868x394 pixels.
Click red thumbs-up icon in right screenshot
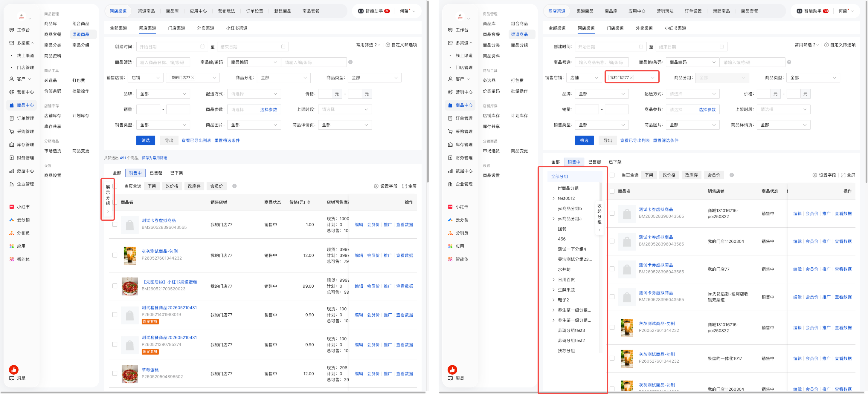pyautogui.click(x=452, y=370)
